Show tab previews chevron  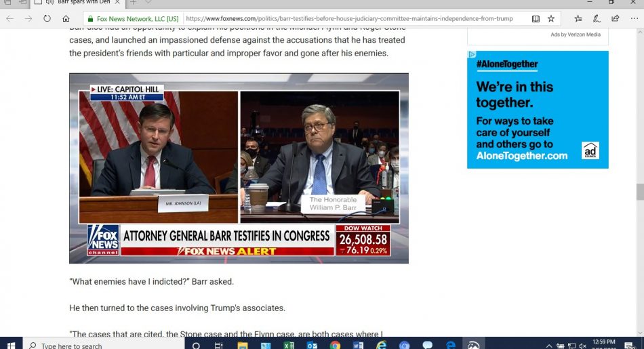(148, 3)
